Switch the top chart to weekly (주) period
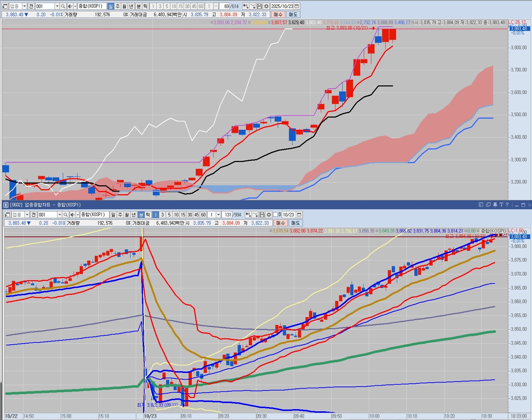532x420 pixels. click(117, 6)
